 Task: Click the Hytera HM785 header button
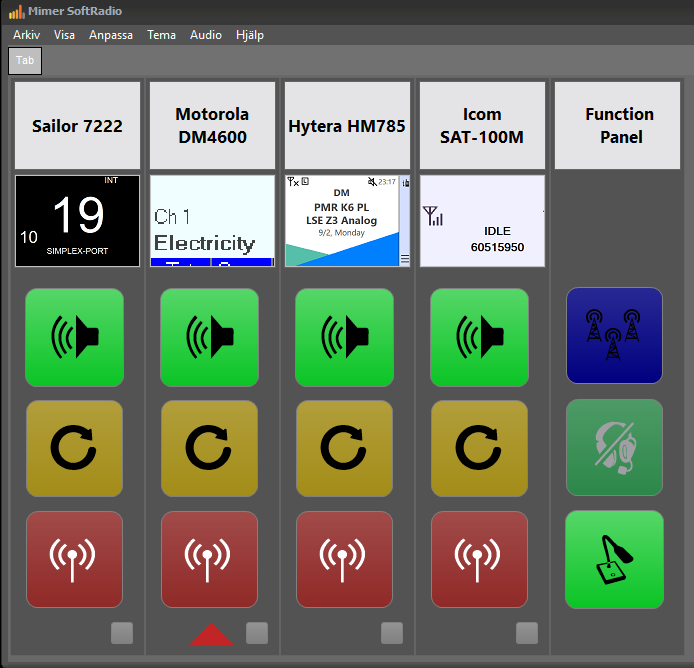pos(347,125)
